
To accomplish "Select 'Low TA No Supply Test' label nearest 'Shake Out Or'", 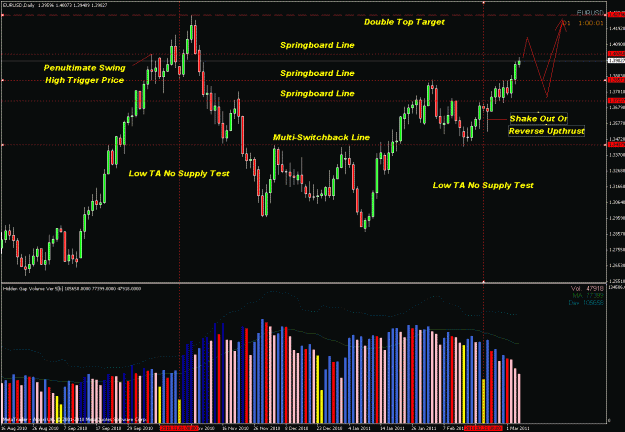I will [483, 185].
